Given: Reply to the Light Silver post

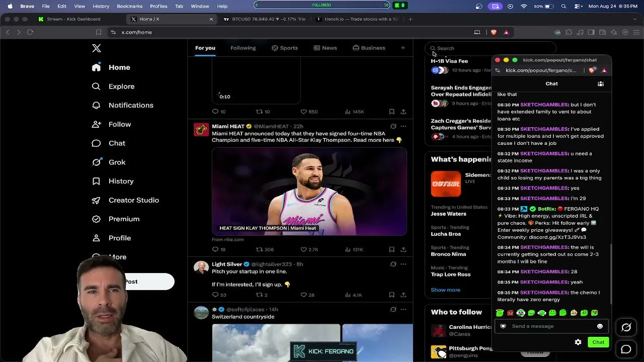Looking at the screenshot, I should (219, 295).
